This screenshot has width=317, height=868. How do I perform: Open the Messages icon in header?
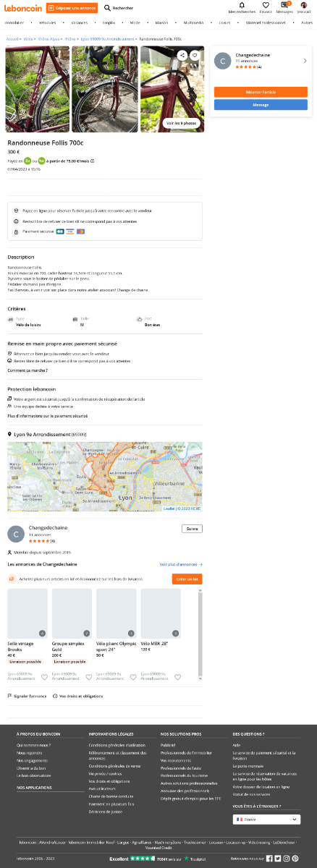click(284, 5)
